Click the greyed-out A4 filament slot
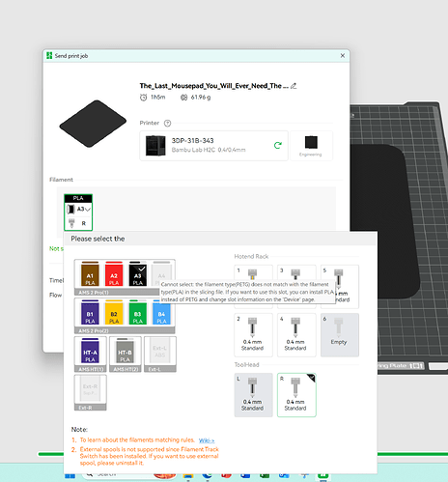 tap(161, 271)
